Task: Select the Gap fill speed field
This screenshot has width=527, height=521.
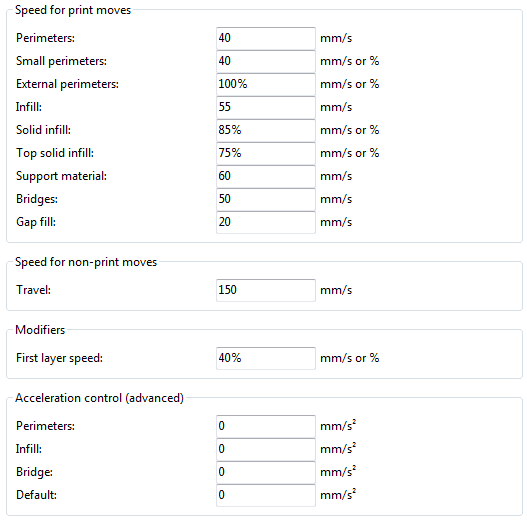Action: [x=266, y=222]
